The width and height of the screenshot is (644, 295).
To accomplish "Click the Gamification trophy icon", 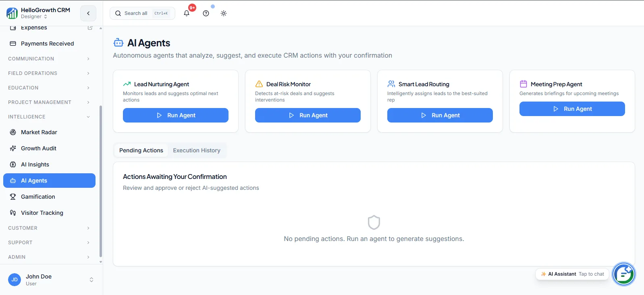I will pyautogui.click(x=13, y=197).
